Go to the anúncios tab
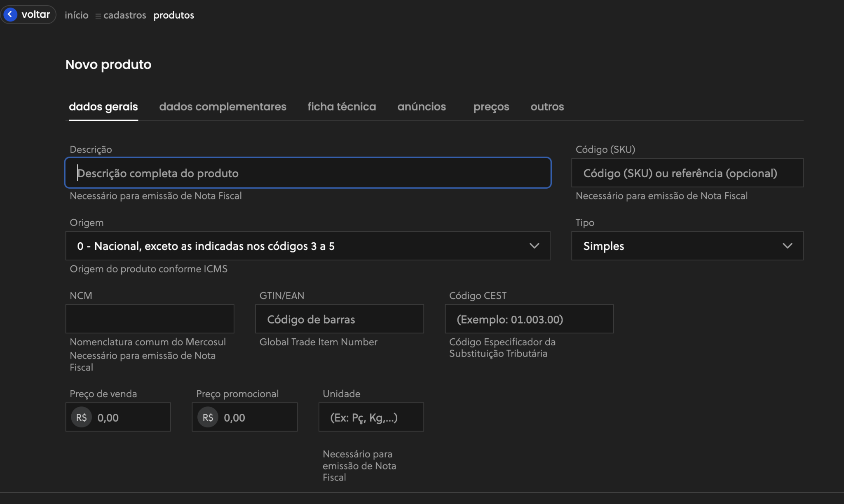 (421, 107)
